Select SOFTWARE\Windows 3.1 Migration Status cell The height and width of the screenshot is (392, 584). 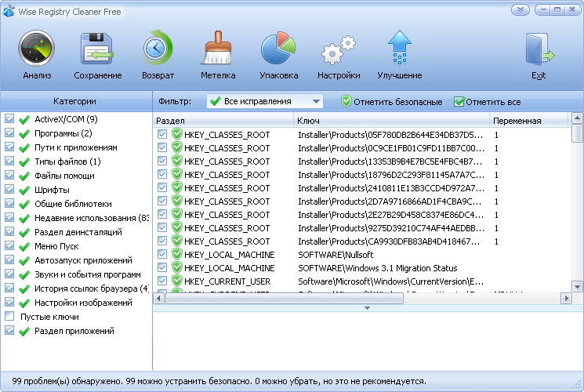378,268
